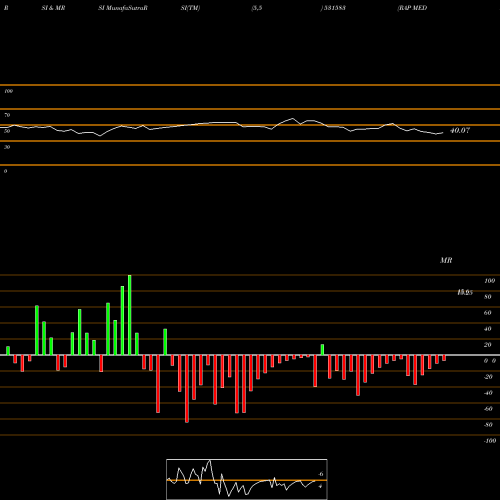Click the '-80' axis label on MR panel
500x500 pixels.
(x=488, y=425)
